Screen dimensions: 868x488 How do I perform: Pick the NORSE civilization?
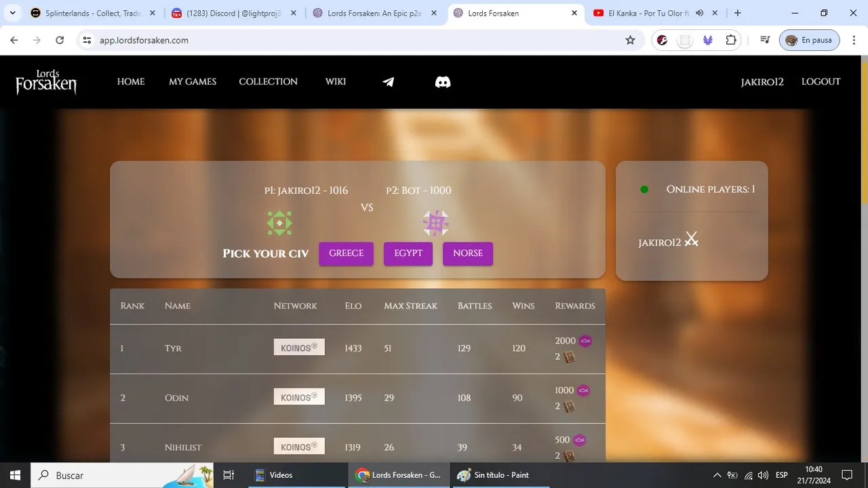pyautogui.click(x=468, y=253)
